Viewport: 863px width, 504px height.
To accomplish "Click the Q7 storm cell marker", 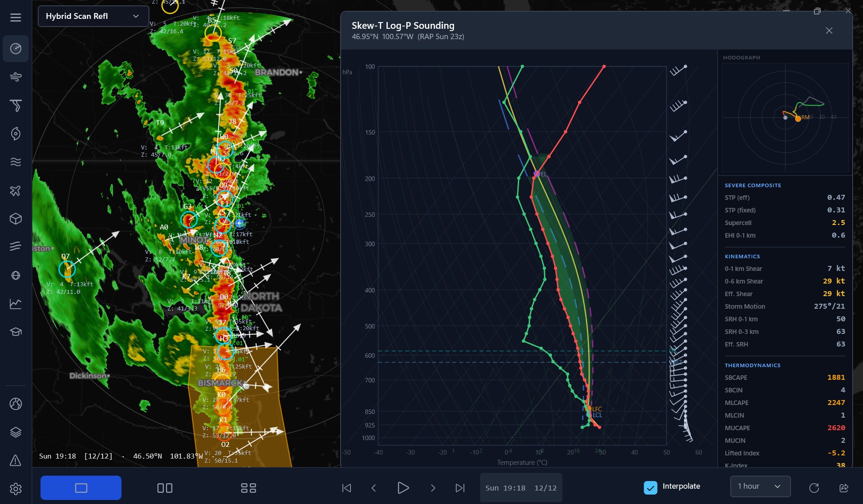I will 67,269.
